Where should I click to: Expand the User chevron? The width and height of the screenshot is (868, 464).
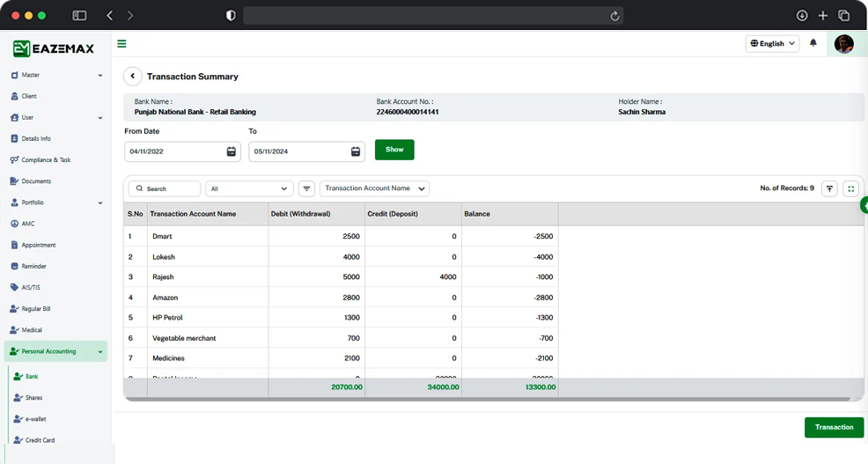pos(100,118)
